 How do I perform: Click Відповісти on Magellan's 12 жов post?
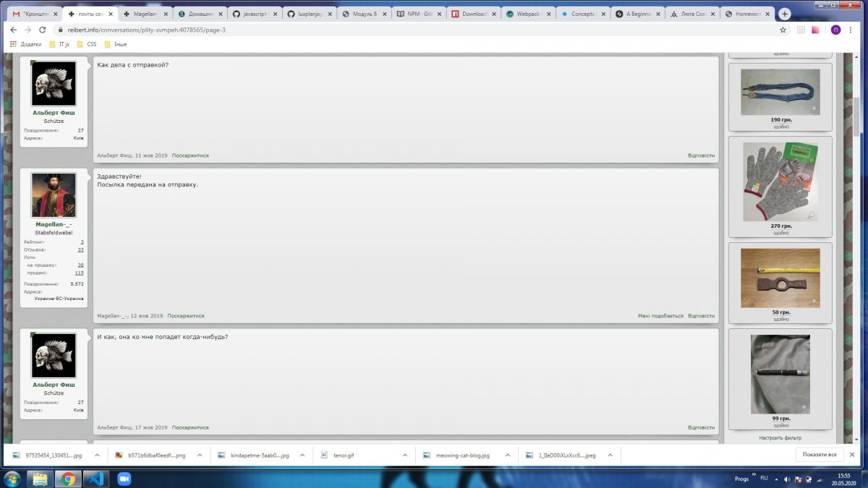point(701,316)
